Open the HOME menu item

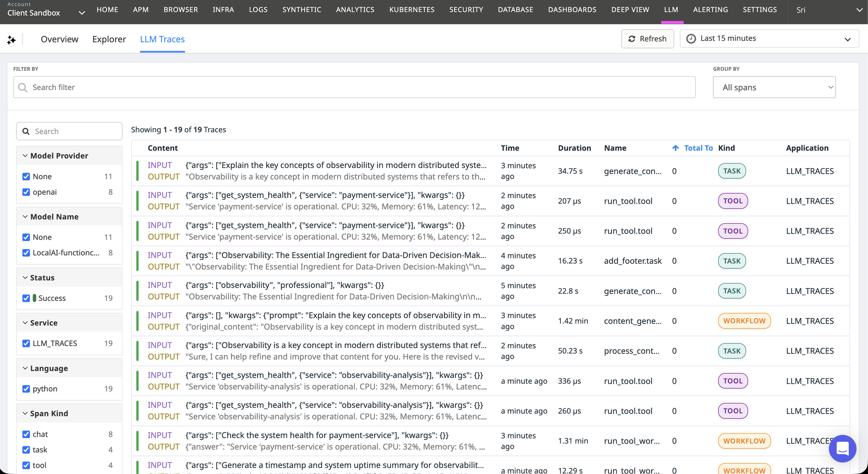pos(107,10)
